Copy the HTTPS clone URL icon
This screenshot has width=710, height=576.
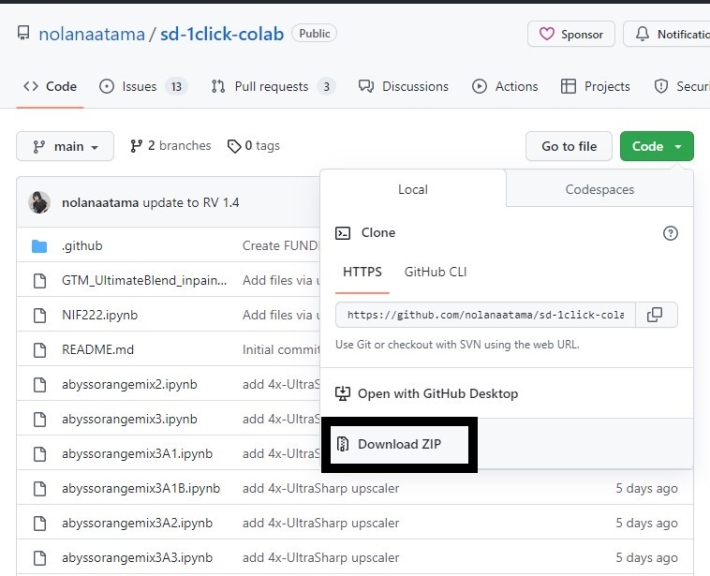point(655,315)
